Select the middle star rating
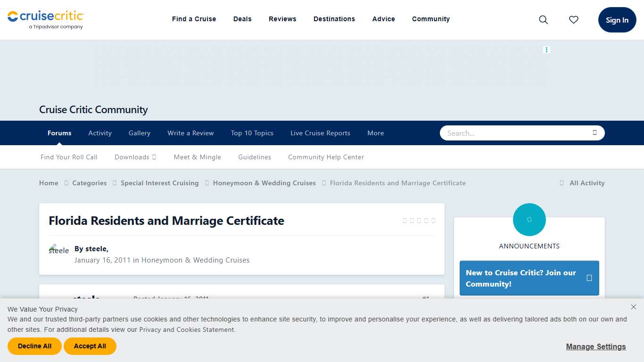Screen dimensions: 644x362 419,220
